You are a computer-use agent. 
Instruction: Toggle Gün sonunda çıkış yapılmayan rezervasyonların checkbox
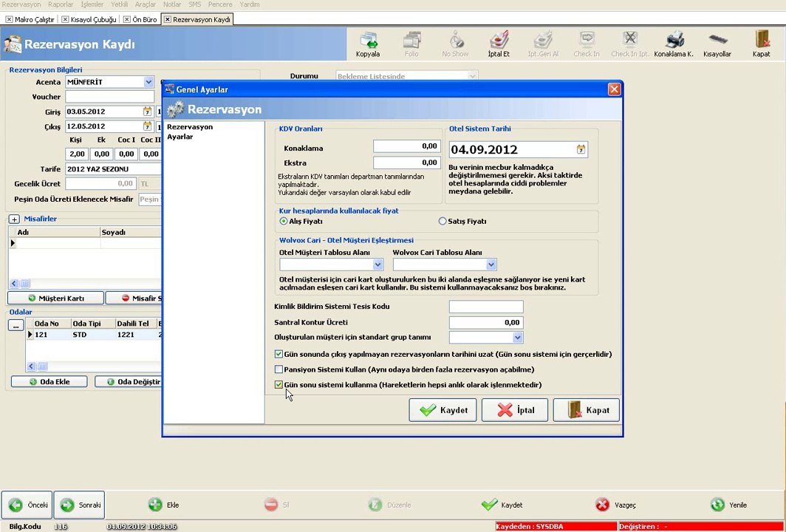(278, 355)
